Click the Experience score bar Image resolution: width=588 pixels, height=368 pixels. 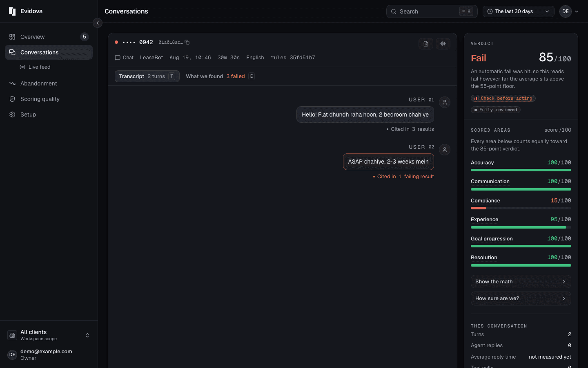tap(521, 227)
